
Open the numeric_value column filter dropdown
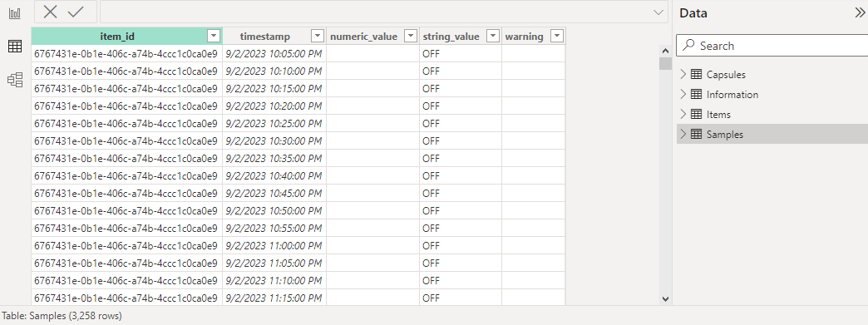point(410,37)
